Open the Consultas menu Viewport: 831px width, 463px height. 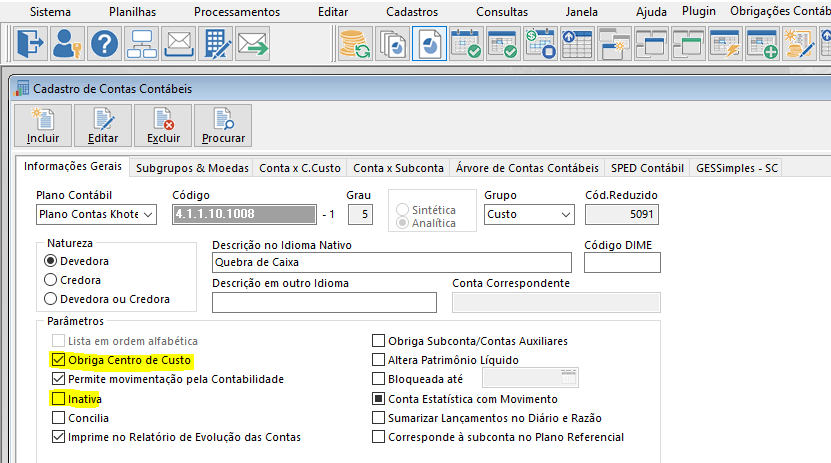[x=502, y=12]
